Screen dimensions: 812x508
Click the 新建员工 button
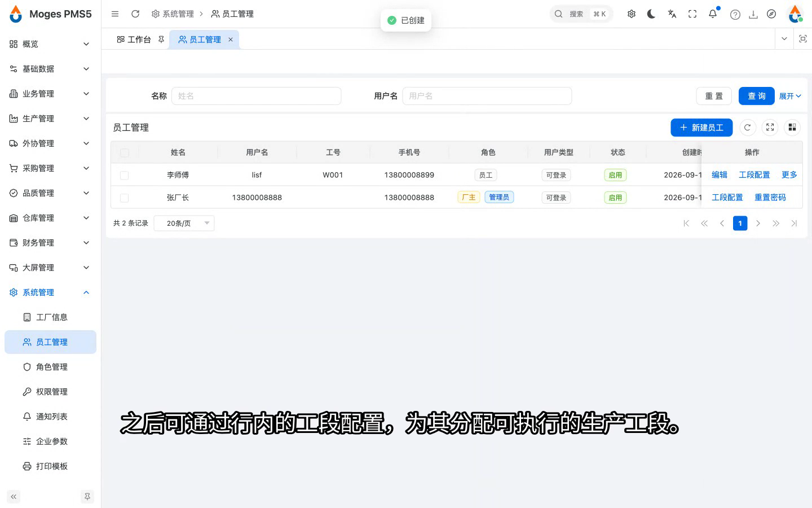701,128
